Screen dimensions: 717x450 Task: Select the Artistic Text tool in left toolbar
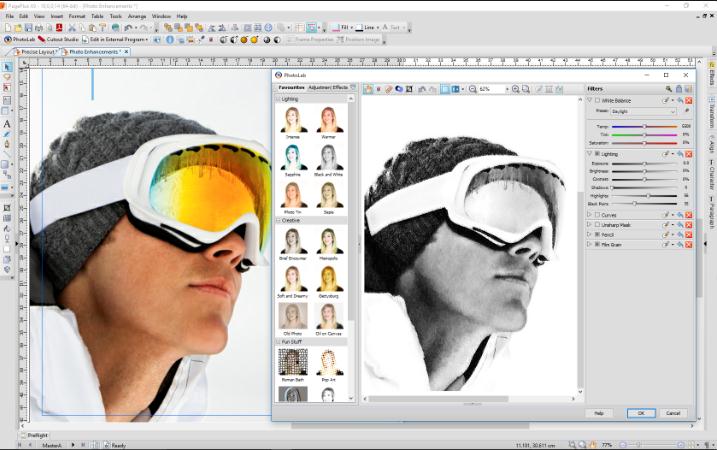click(7, 124)
